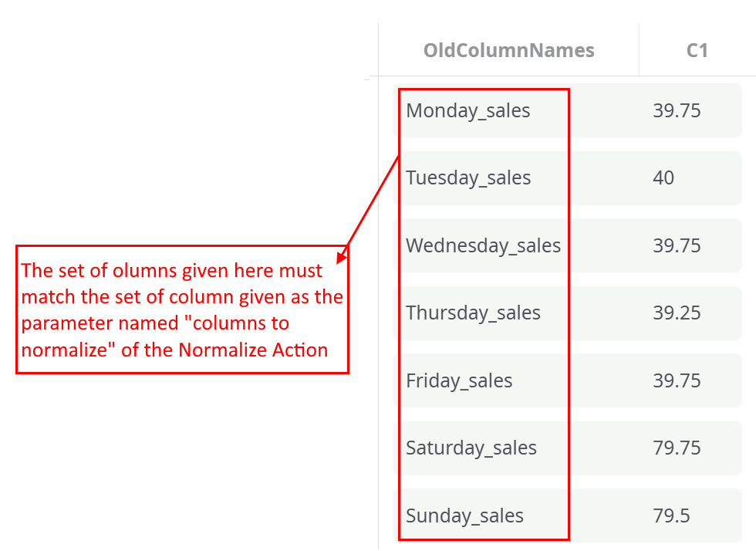Click the C1 value beside Wednesday_sales
This screenshot has width=756, height=551.
tap(677, 246)
